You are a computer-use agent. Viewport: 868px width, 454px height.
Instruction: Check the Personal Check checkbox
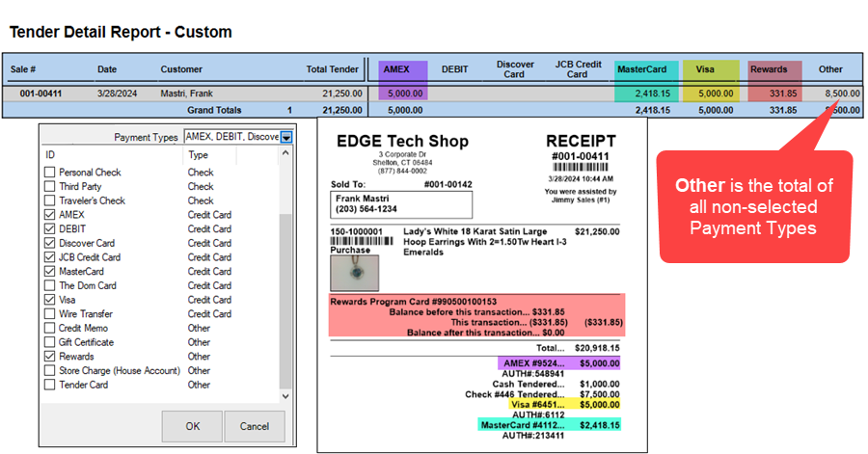[x=50, y=173]
